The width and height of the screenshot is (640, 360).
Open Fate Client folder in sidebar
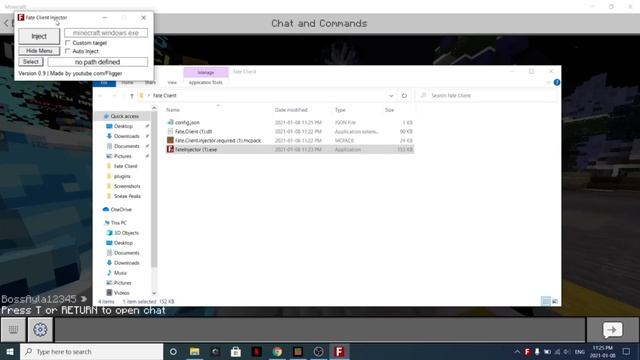click(x=125, y=166)
